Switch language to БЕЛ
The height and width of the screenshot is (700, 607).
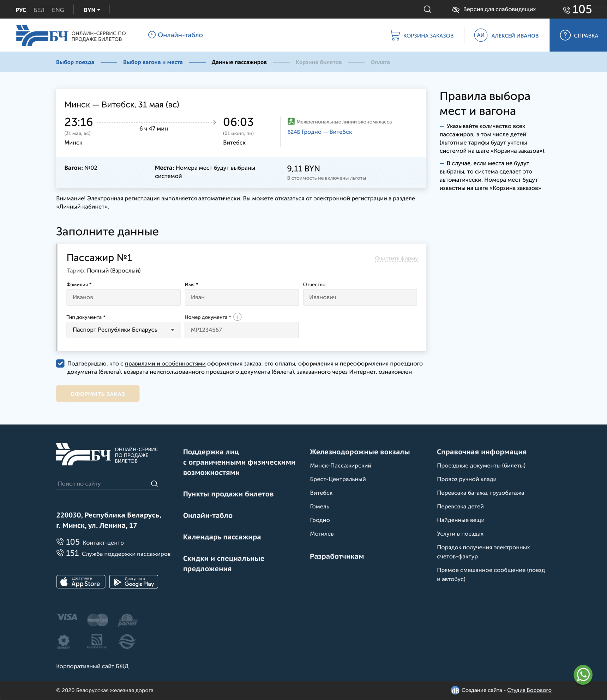pos(39,10)
